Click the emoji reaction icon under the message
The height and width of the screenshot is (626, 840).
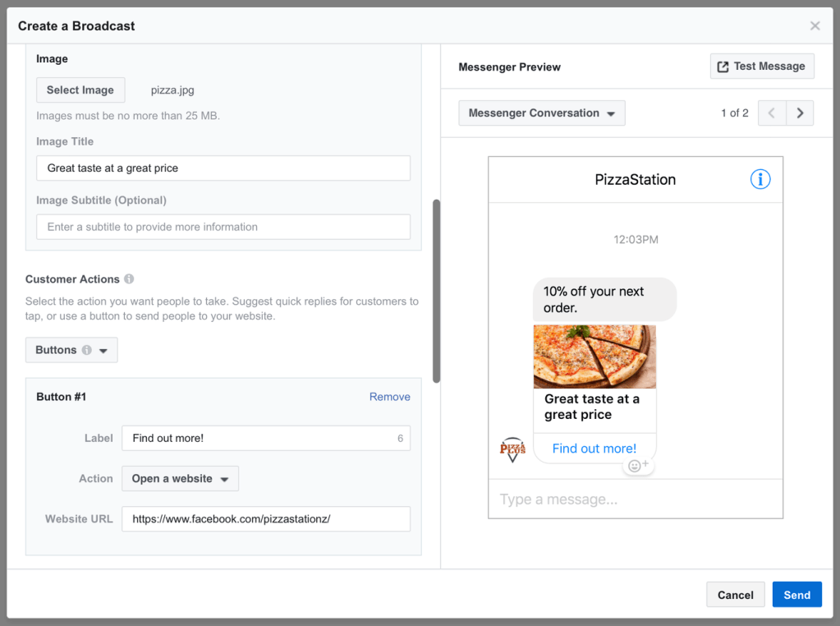click(x=638, y=466)
